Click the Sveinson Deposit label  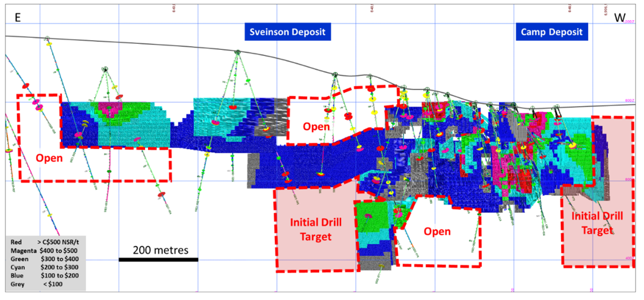[x=285, y=32]
